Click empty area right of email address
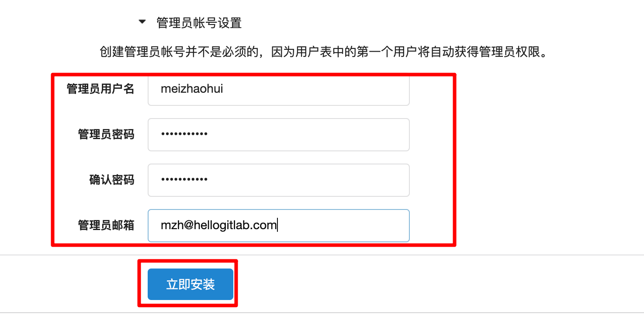The height and width of the screenshot is (335, 644). coord(343,226)
